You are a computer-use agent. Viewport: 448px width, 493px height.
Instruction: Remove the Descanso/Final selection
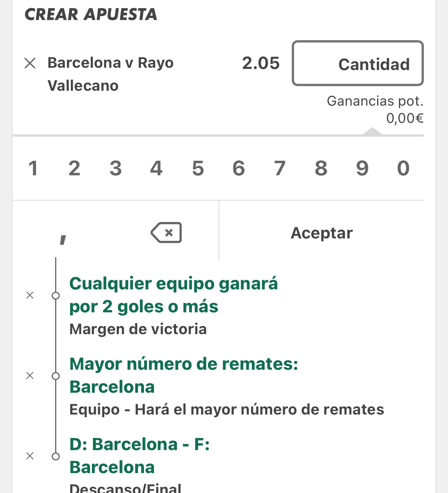[x=30, y=456]
